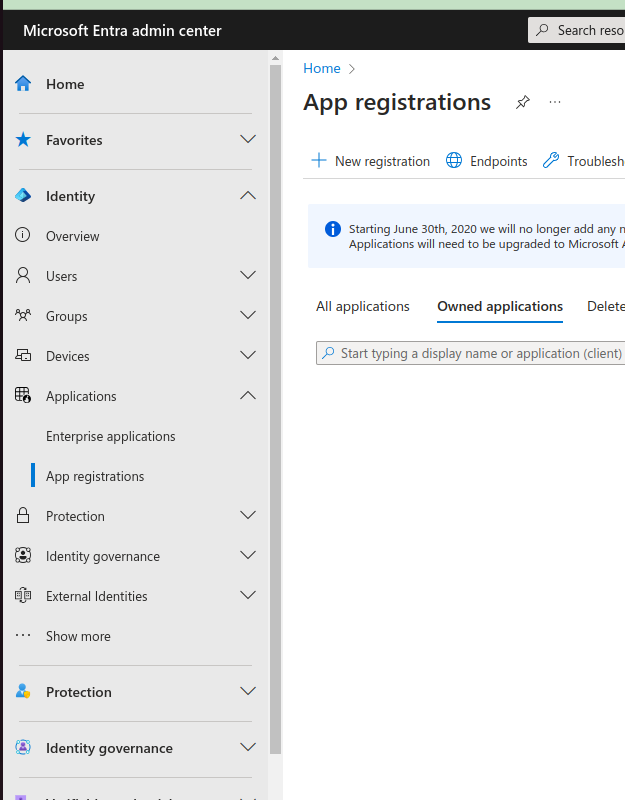Click the Endpoints globe icon
Screen dimensions: 625x800
[x=454, y=160]
